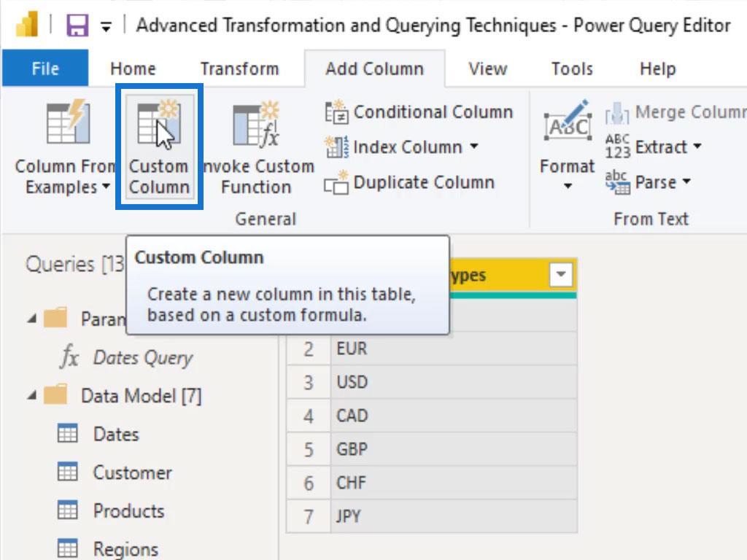This screenshot has height=560, width=747.
Task: Click the Parse icon
Action: (617, 182)
